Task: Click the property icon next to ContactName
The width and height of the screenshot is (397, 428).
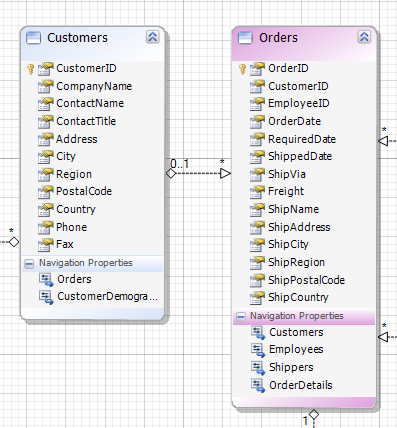Action: coord(45,104)
